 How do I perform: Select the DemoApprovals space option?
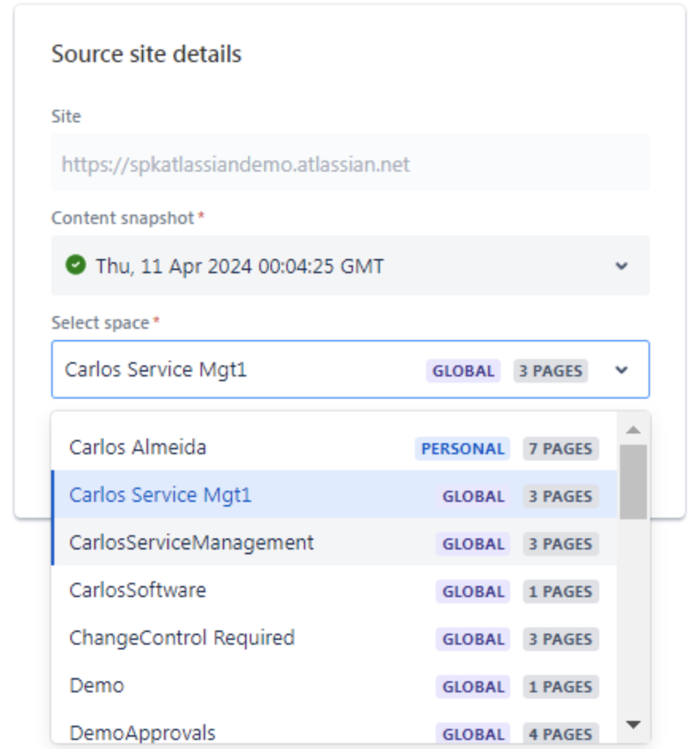(334, 729)
